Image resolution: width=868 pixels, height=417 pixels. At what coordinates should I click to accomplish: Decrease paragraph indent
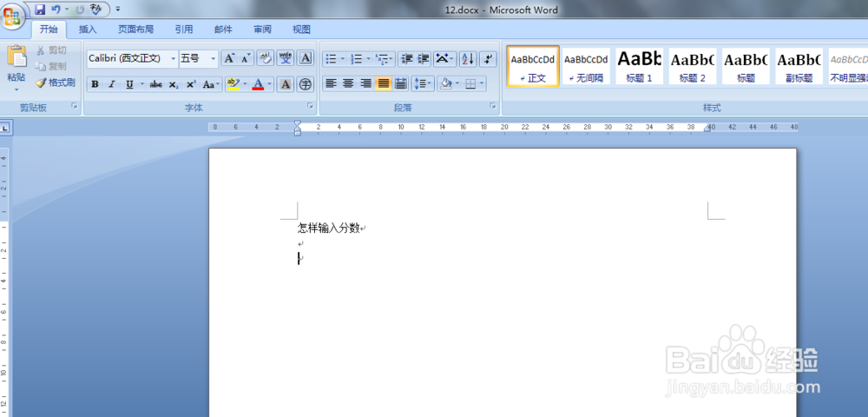pos(407,58)
